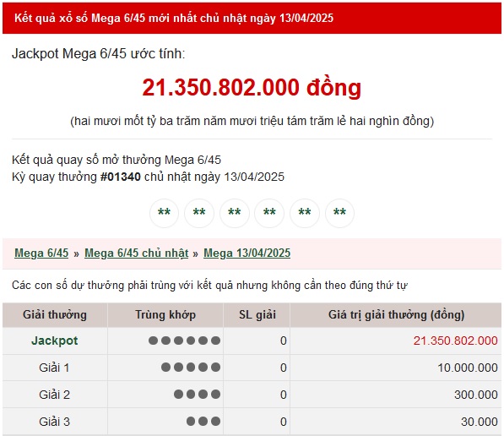Screen dimensions: 504x436
Task: Click the SL giải count in Giải 2 row
Action: click(x=283, y=395)
